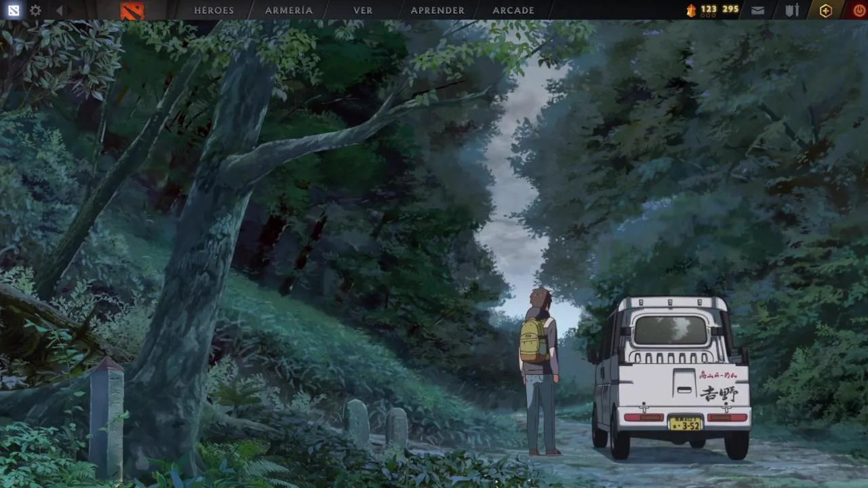Open the Aprender tab
The height and width of the screenshot is (488, 868).
(x=437, y=10)
